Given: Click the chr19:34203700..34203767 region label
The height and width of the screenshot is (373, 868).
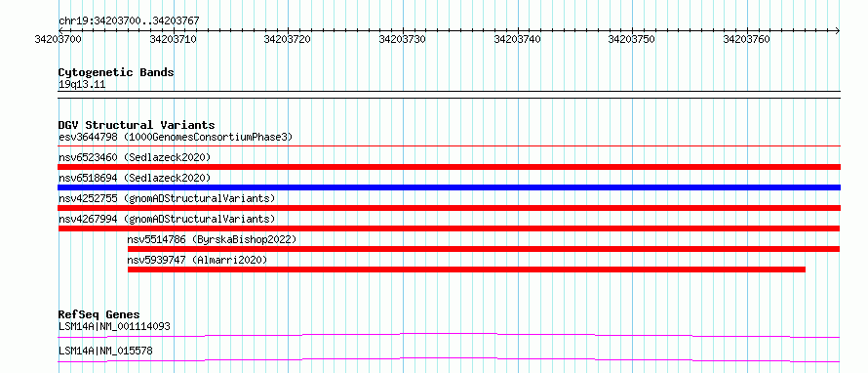Looking at the screenshot, I should (129, 21).
